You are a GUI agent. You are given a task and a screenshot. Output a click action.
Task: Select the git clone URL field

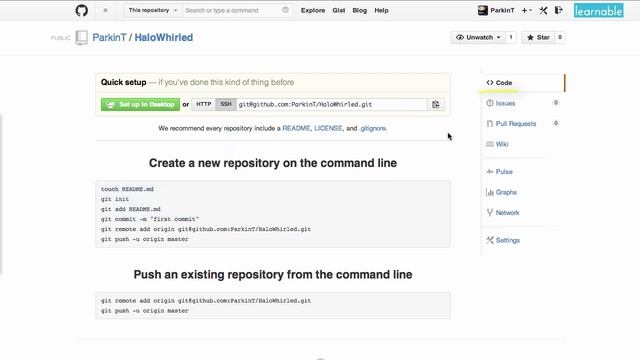pos(332,104)
